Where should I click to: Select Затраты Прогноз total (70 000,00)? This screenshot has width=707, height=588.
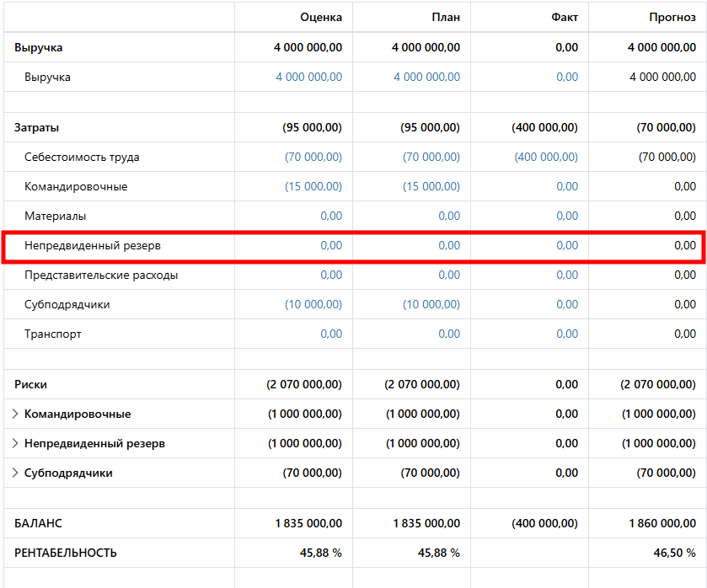click(x=666, y=127)
